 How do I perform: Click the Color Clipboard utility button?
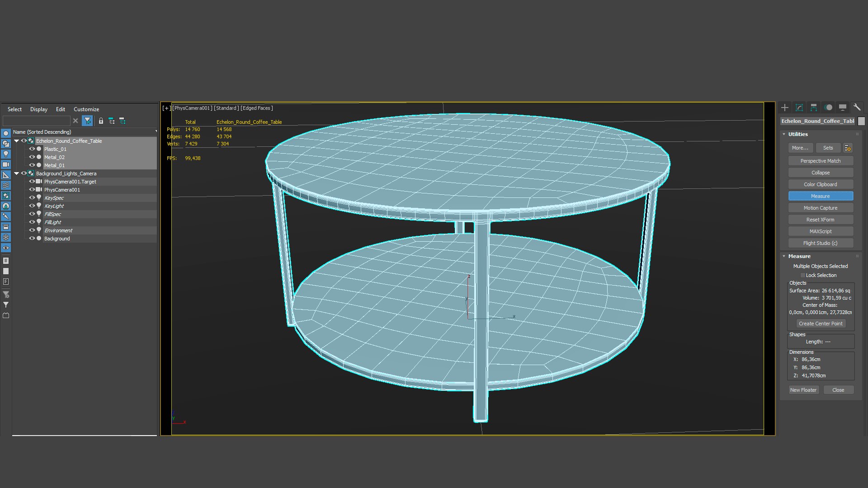821,184
